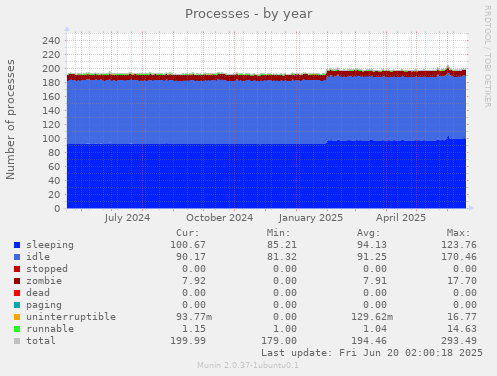497x376 pixels.
Task: Select the October 2024 axis label
Action: 219,218
